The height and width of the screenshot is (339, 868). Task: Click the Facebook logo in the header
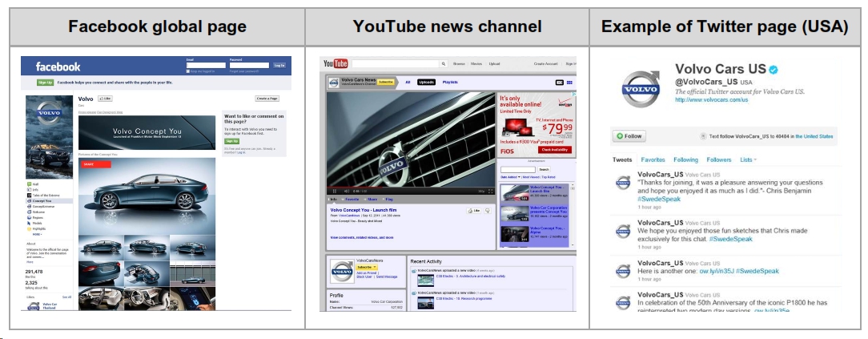[58, 67]
